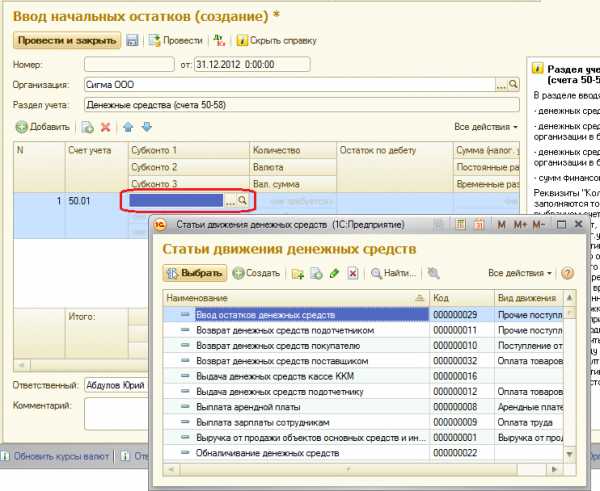Screen dimensions: 600x491
Task: Select row Выдача денежных средств подотчетнику
Action: coord(363,391)
